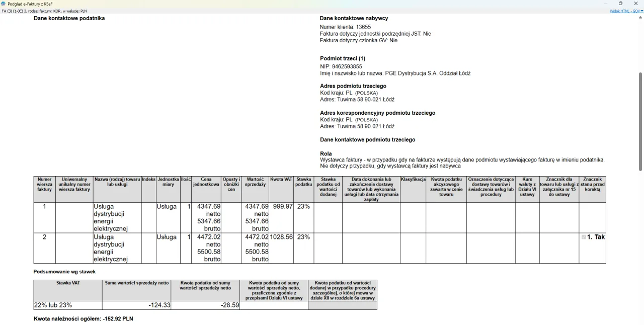Viewport: 644px width, 325px height.
Task: Select the 'Podmiot trzeci (1)' heading
Action: pyautogui.click(x=343, y=58)
